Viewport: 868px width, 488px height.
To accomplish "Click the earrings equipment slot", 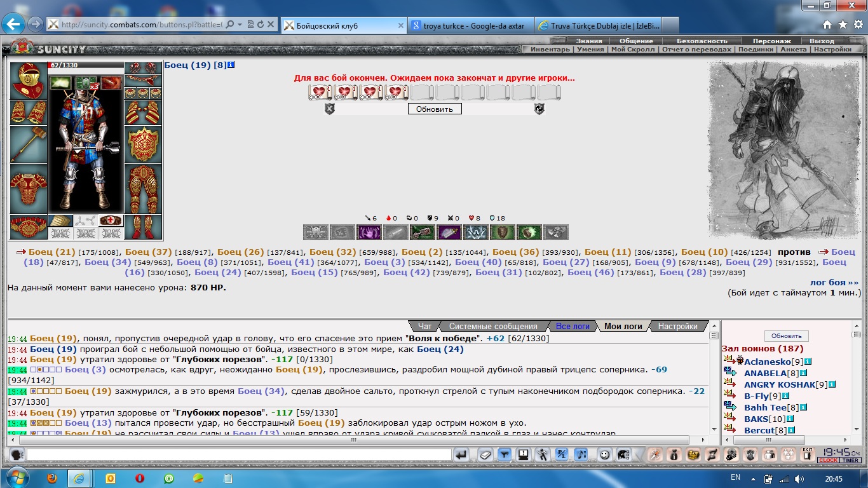I will click(143, 68).
